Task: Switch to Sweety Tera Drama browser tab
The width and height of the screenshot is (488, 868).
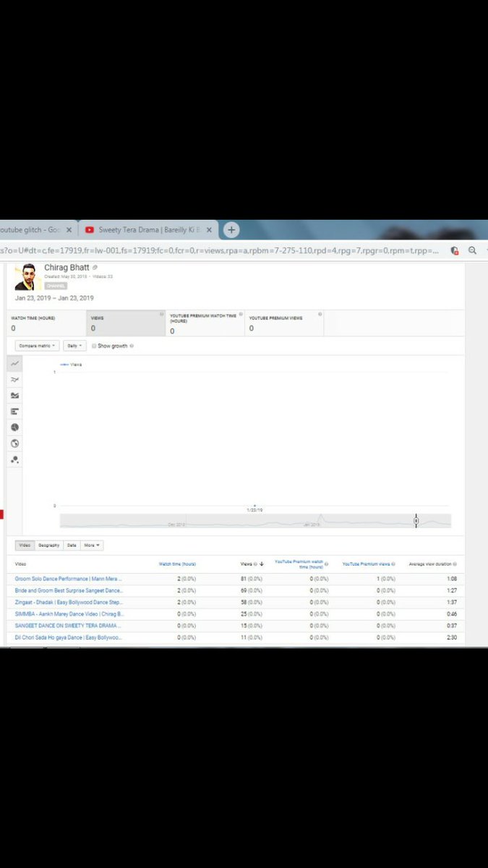Action: point(148,229)
